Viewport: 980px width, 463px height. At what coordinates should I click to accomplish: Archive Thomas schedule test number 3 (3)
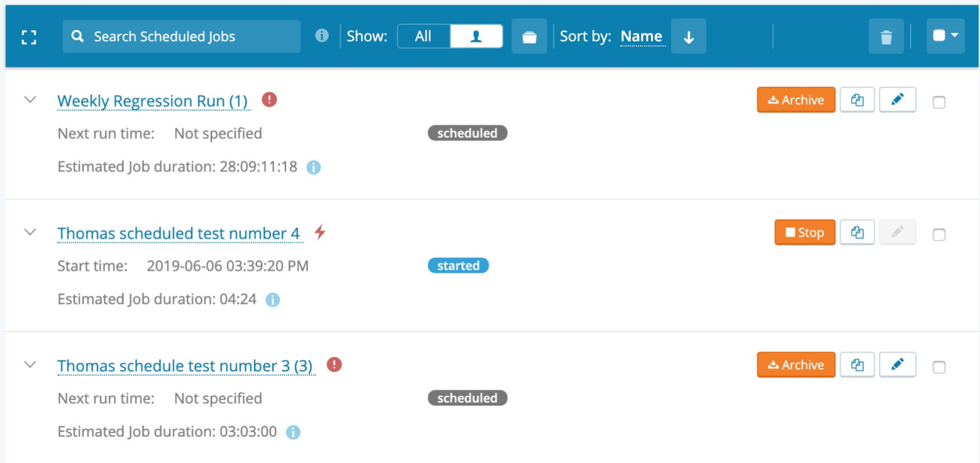796,364
